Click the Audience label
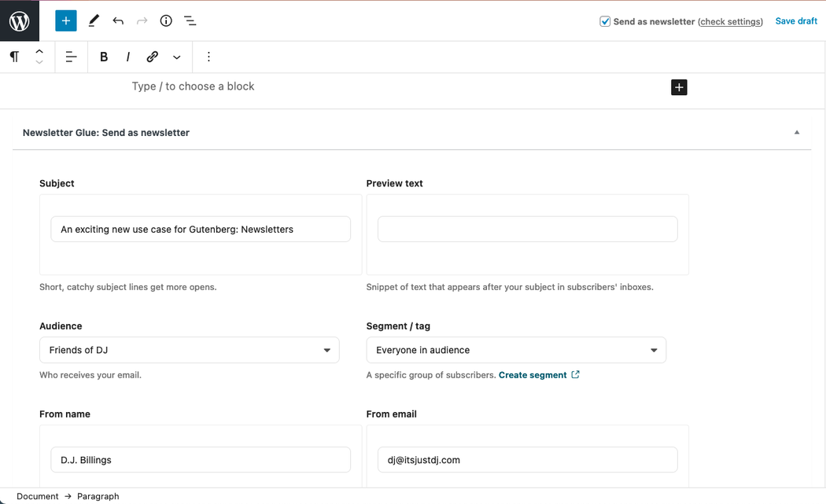Viewport: 826px width, 504px height. pyautogui.click(x=61, y=326)
